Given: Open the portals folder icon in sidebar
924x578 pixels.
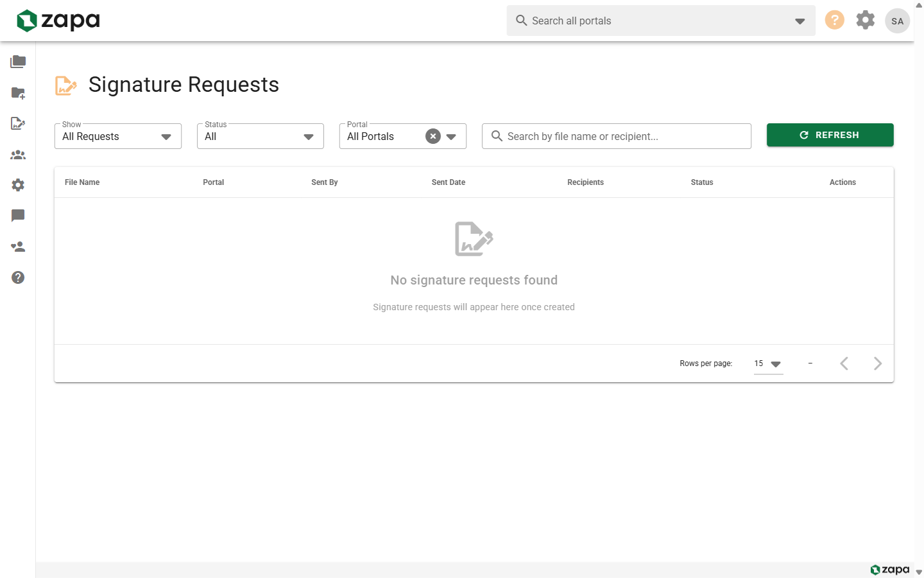Looking at the screenshot, I should pyautogui.click(x=18, y=62).
